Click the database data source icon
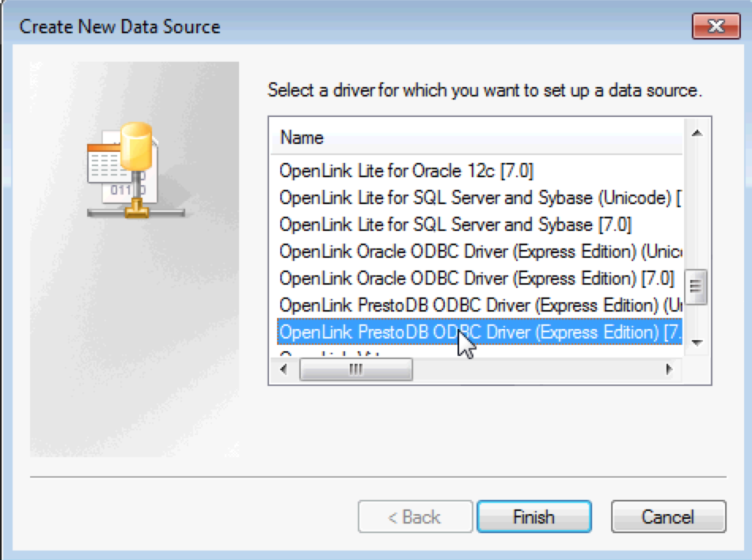Image resolution: width=752 pixels, height=560 pixels. 135,170
